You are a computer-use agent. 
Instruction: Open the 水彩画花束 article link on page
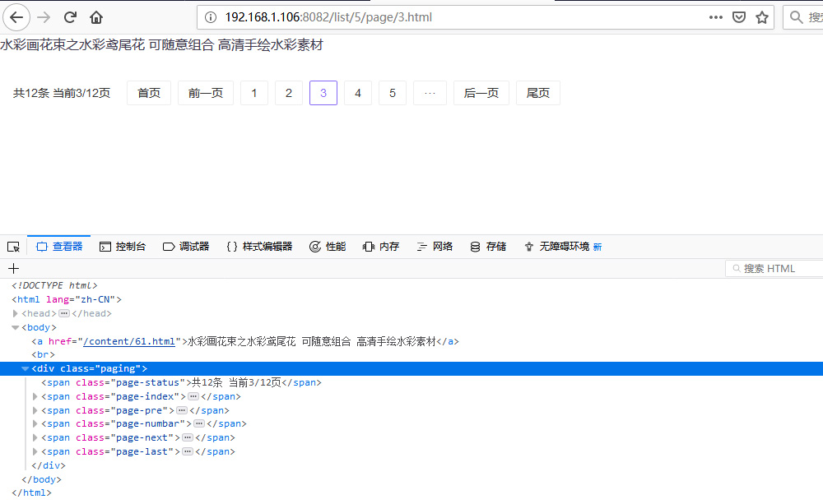tap(161, 45)
